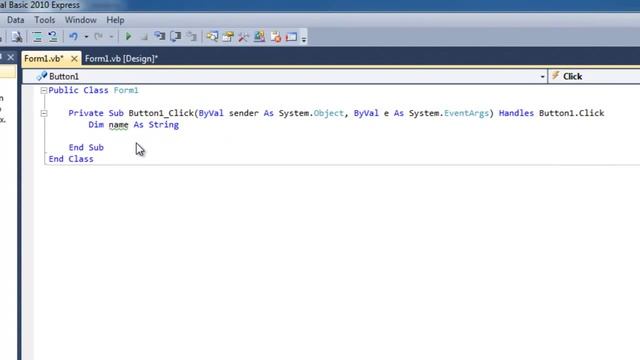Open the Object Browser icon

[259, 37]
